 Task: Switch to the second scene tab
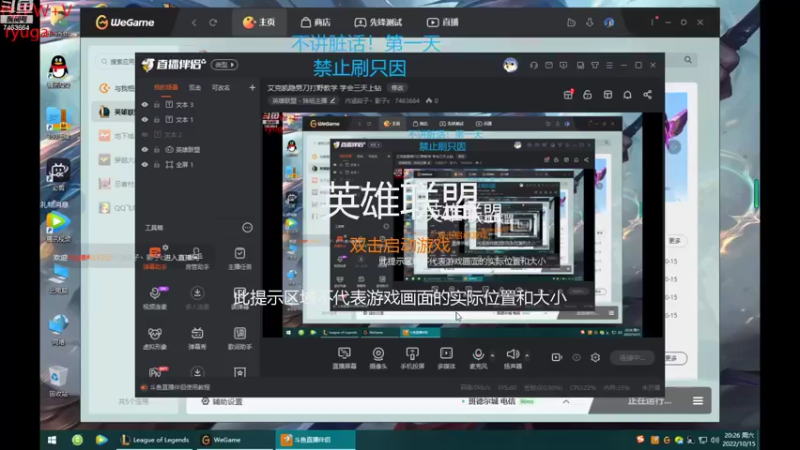click(x=195, y=88)
